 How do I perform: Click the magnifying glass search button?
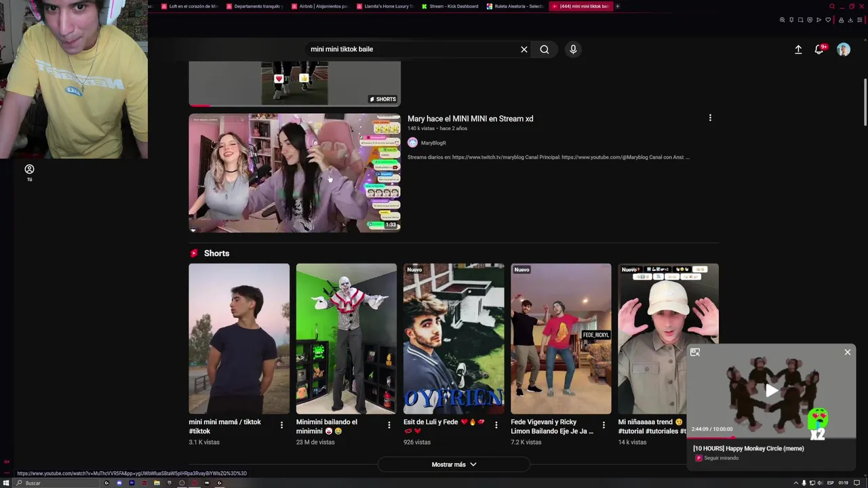[x=545, y=49]
